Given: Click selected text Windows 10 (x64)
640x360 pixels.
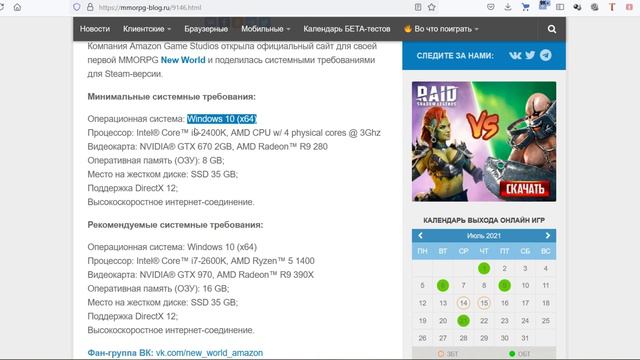Looking at the screenshot, I should click(222, 119).
